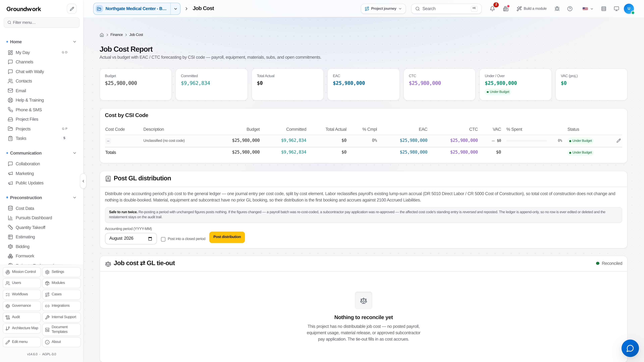The image size is (644, 362).
Task: Edit the Unclassified row with pencil icon
Action: click(619, 141)
